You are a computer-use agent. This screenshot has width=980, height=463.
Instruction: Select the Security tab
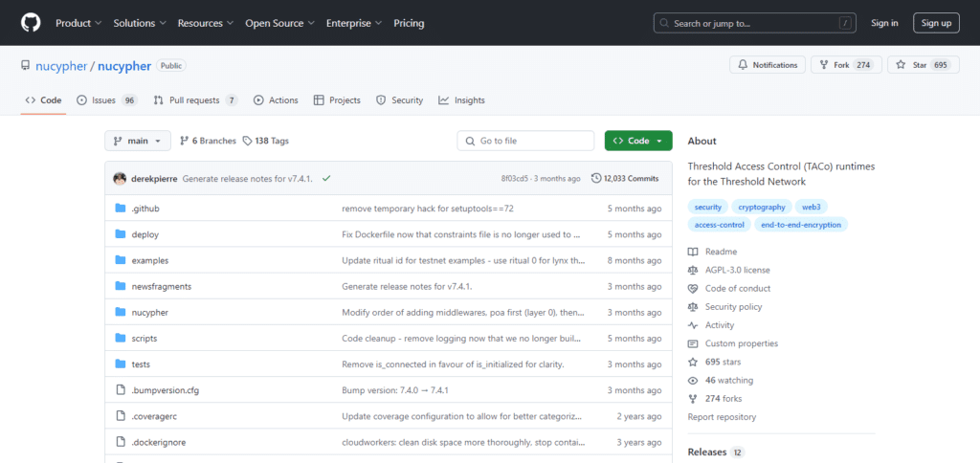(x=399, y=100)
